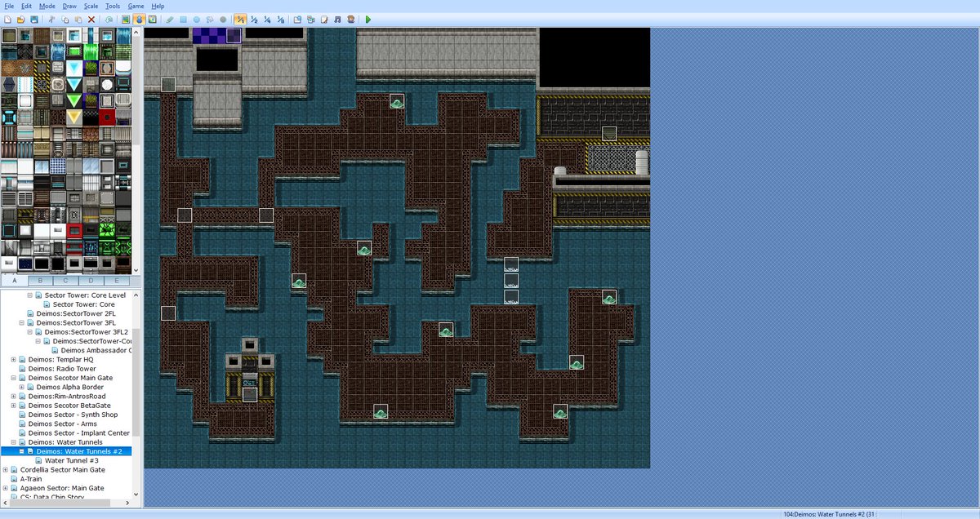Screen dimensions: 980x519
Task: Select the Flood Fill tool
Action: 210,19
